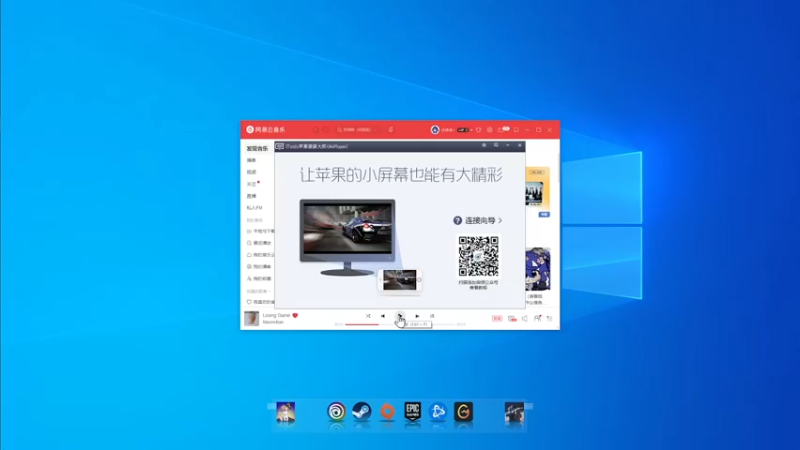Open the AirPlayer feedback chat icon
This screenshot has height=450, width=800.
tap(496, 145)
